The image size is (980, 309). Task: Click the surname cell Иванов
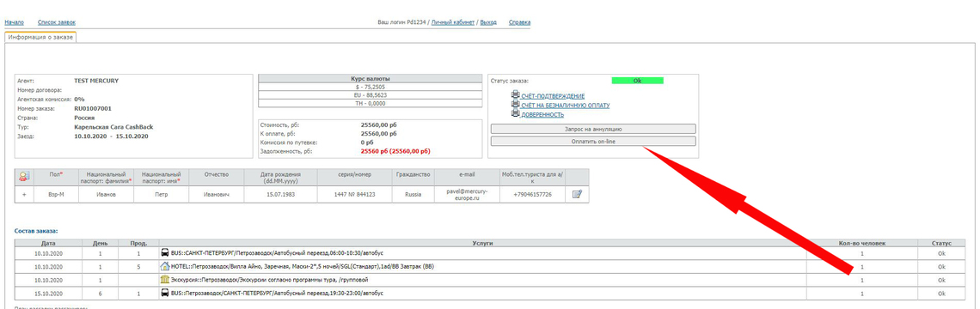click(x=107, y=195)
